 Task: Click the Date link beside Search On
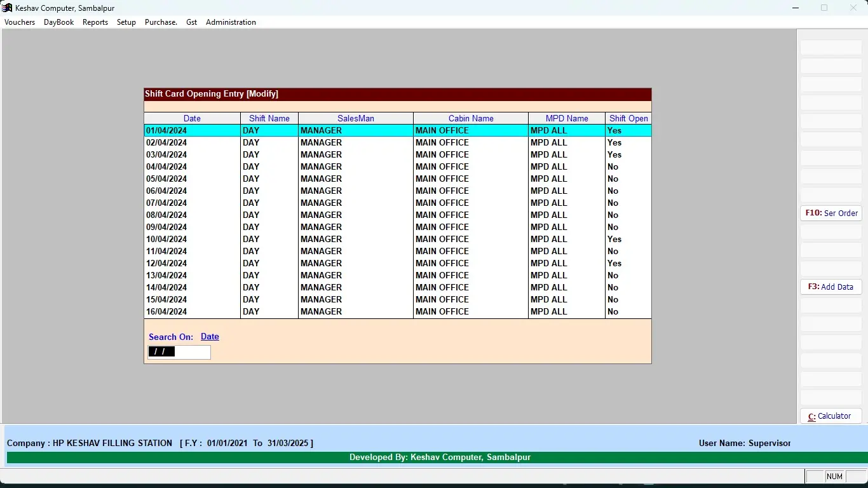click(x=210, y=337)
